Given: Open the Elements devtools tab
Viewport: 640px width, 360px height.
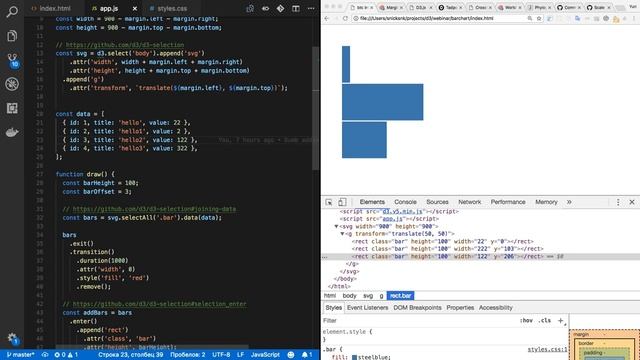Looking at the screenshot, I should 372,202.
